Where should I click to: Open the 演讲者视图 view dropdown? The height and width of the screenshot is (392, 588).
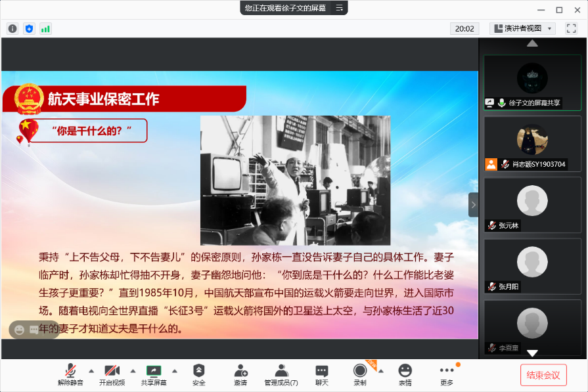point(522,28)
